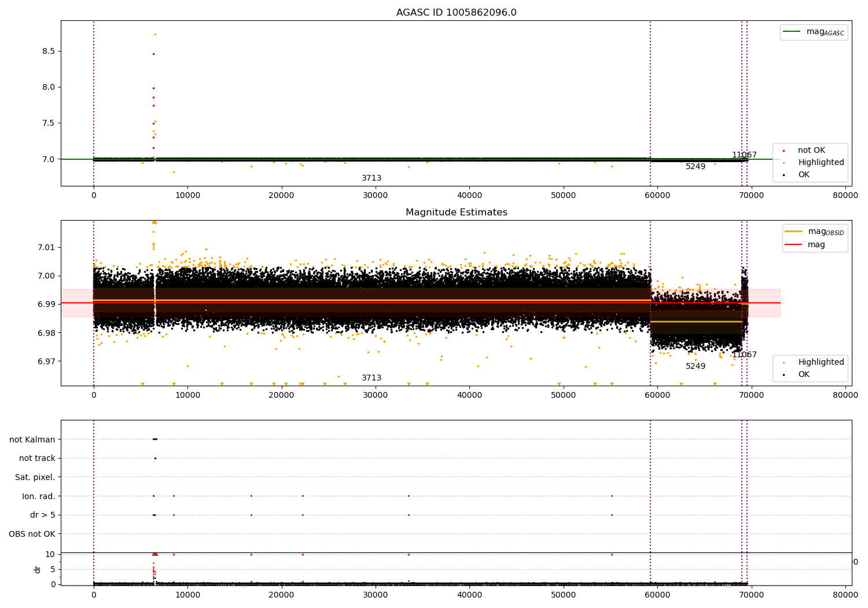The image size is (868, 608).
Task: Click the green line sample in mag AGASC legend
Action: 792,32
